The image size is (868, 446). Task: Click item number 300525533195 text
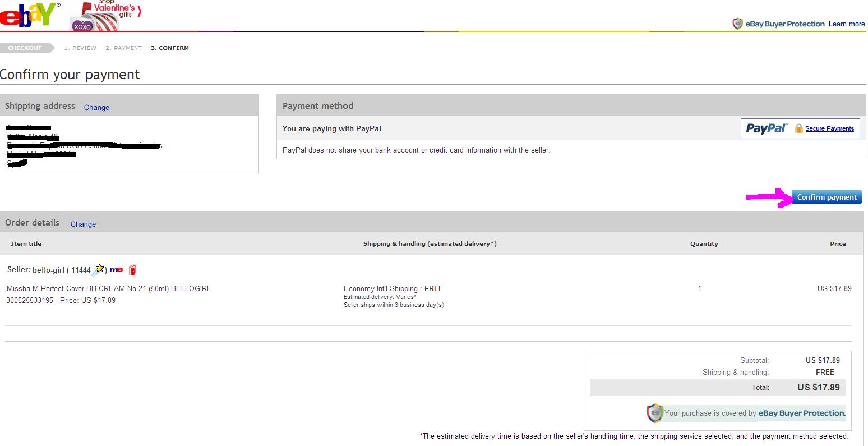coord(30,301)
